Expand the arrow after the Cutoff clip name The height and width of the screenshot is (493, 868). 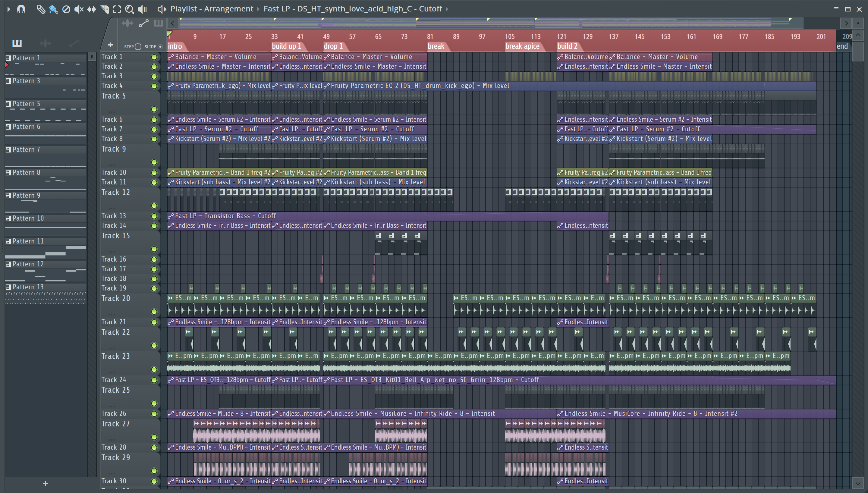coord(447,9)
